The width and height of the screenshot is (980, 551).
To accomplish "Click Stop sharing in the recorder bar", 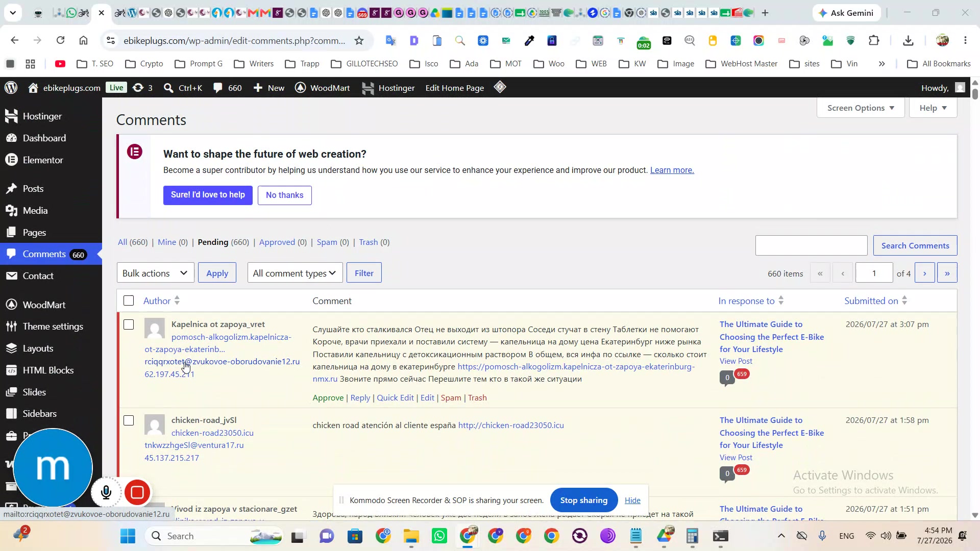I will [584, 500].
